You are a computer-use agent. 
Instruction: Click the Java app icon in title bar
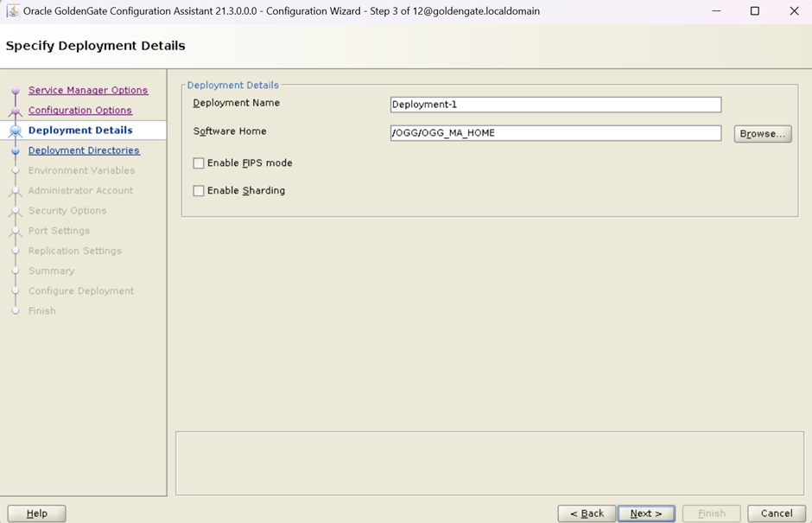point(12,11)
